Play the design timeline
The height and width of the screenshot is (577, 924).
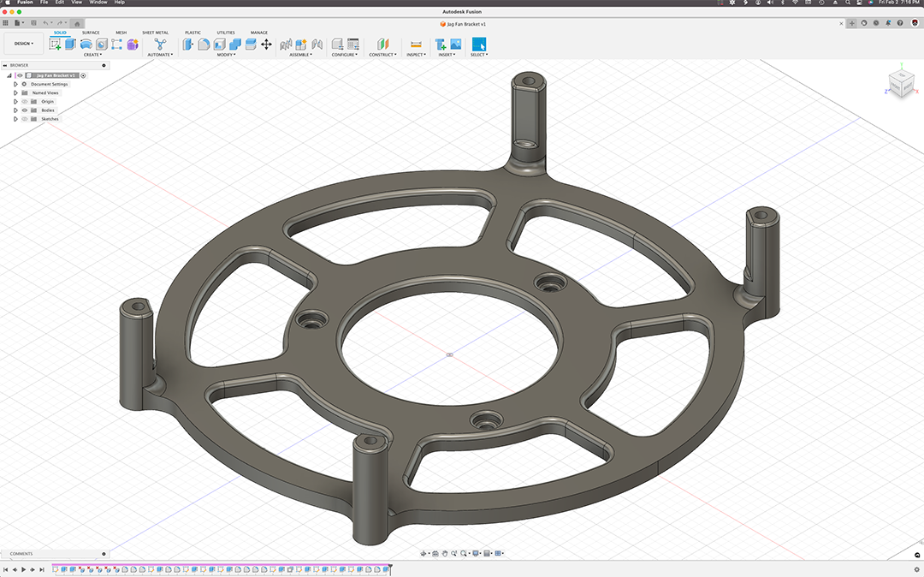24,570
